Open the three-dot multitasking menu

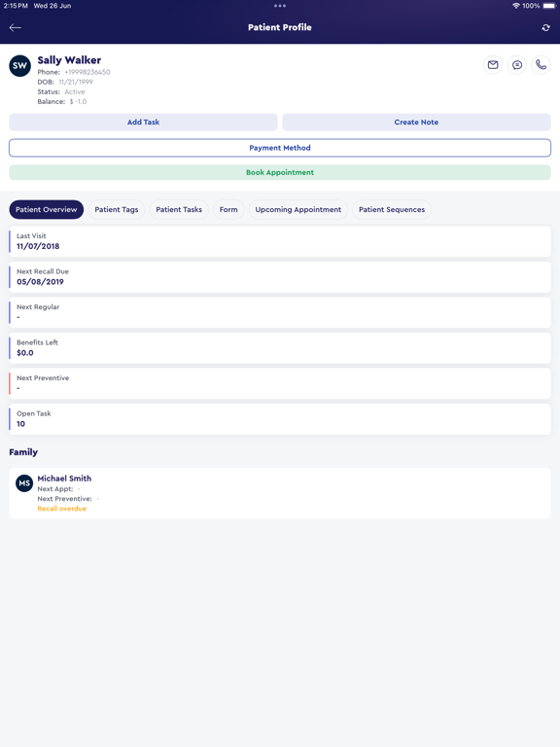point(280,6)
